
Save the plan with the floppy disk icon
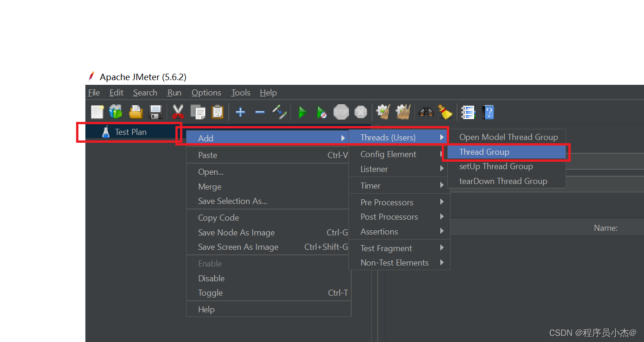(x=155, y=112)
